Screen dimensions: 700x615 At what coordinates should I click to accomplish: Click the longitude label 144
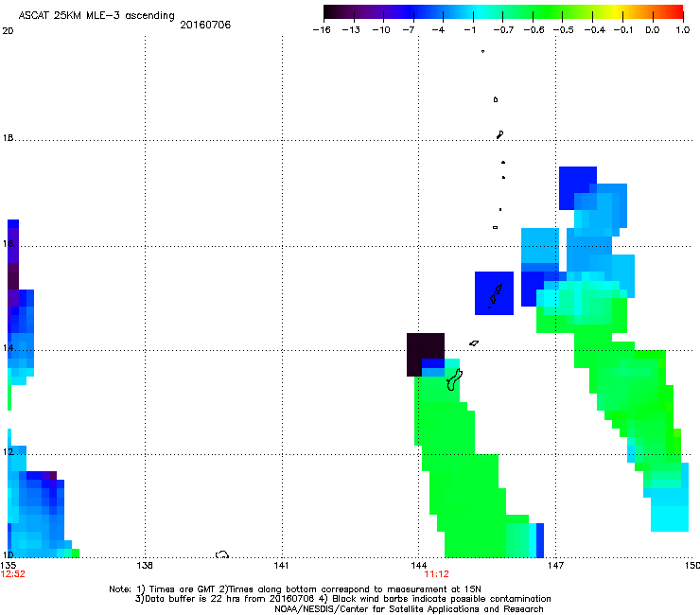(419, 566)
